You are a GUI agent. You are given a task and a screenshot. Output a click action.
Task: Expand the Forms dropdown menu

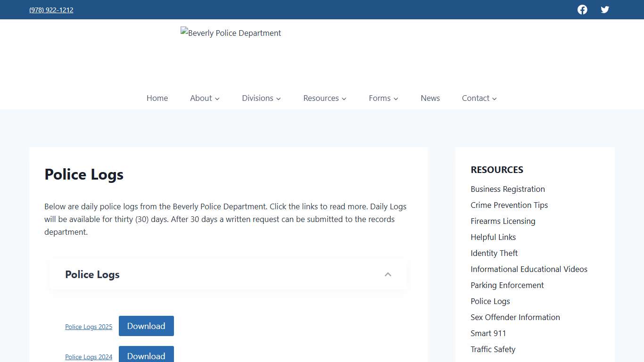(x=383, y=98)
